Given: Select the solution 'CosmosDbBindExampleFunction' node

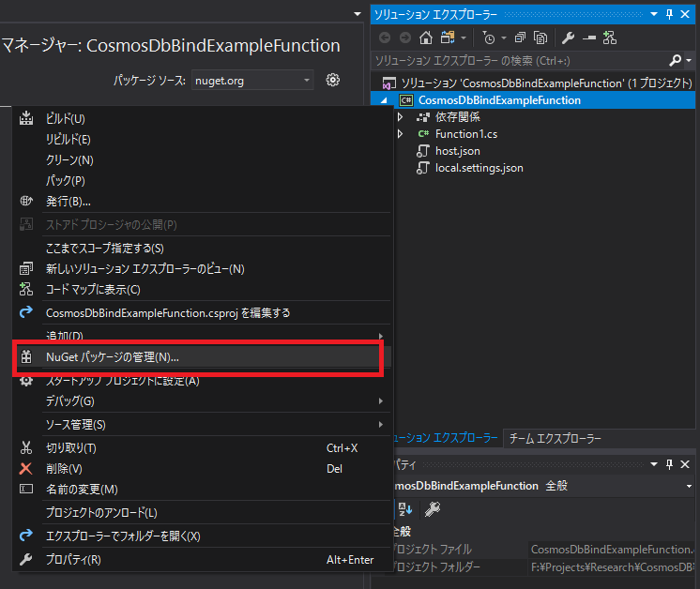Looking at the screenshot, I should tap(538, 83).
